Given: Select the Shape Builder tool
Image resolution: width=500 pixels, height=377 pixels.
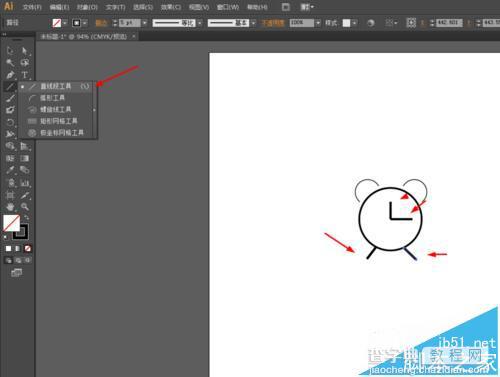Looking at the screenshot, I should coord(10,146).
